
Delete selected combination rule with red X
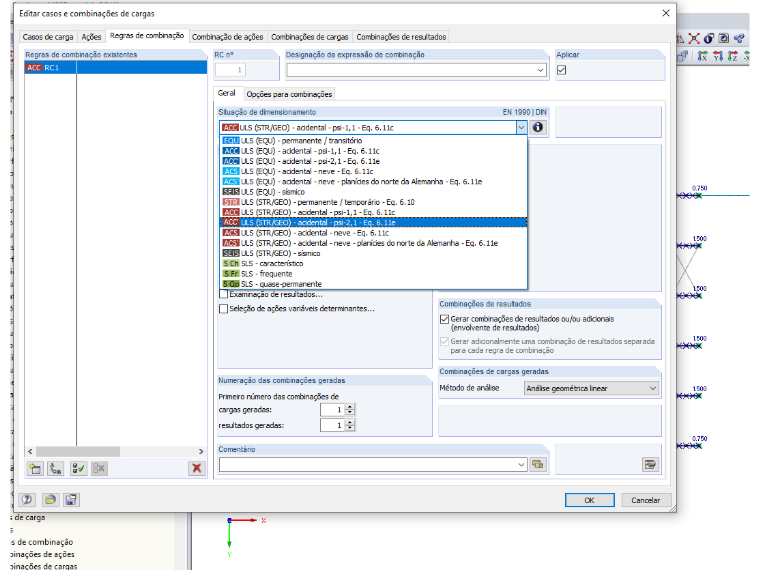196,468
